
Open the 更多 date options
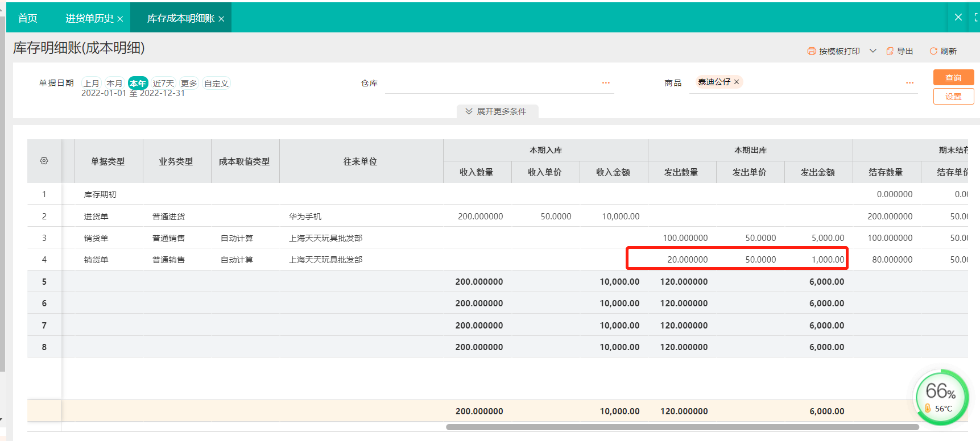(189, 84)
